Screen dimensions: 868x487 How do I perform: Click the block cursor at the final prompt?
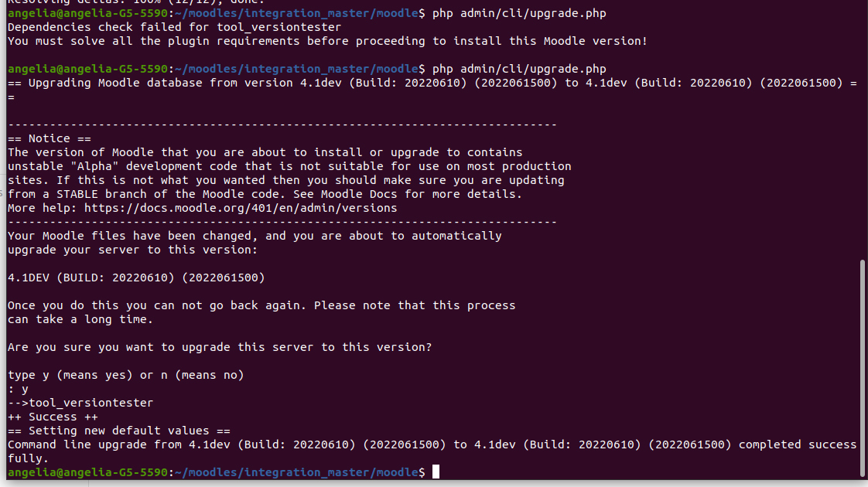[436, 472]
